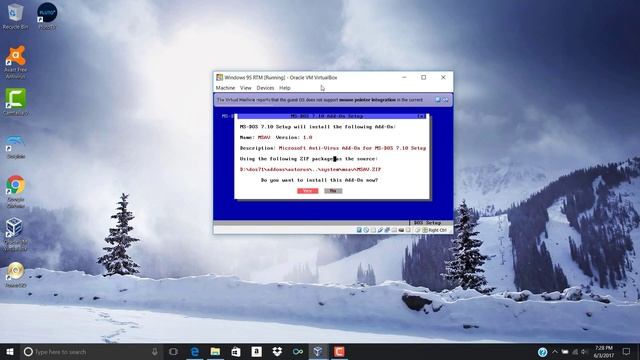Switch to the Camtasia recorder taskbar button
The image size is (640, 360).
click(x=339, y=351)
